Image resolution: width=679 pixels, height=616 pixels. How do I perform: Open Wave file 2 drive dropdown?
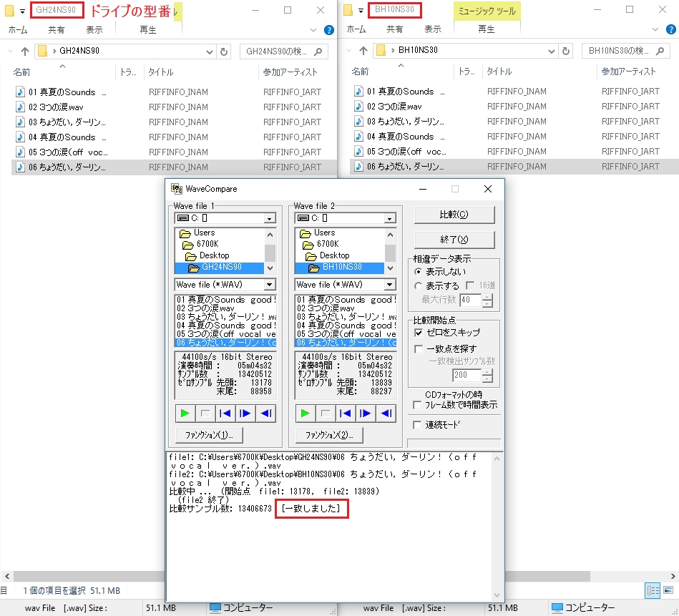pos(389,218)
